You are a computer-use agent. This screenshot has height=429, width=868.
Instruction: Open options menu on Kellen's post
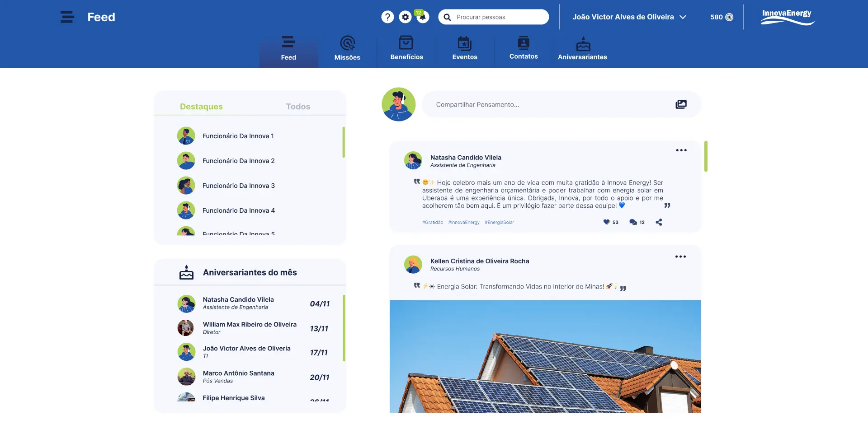[680, 256]
